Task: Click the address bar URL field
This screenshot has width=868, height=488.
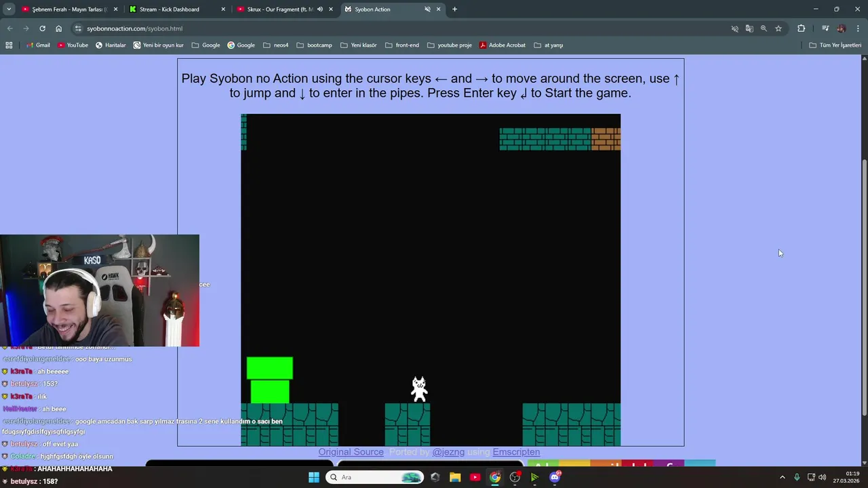Action: pyautogui.click(x=400, y=28)
